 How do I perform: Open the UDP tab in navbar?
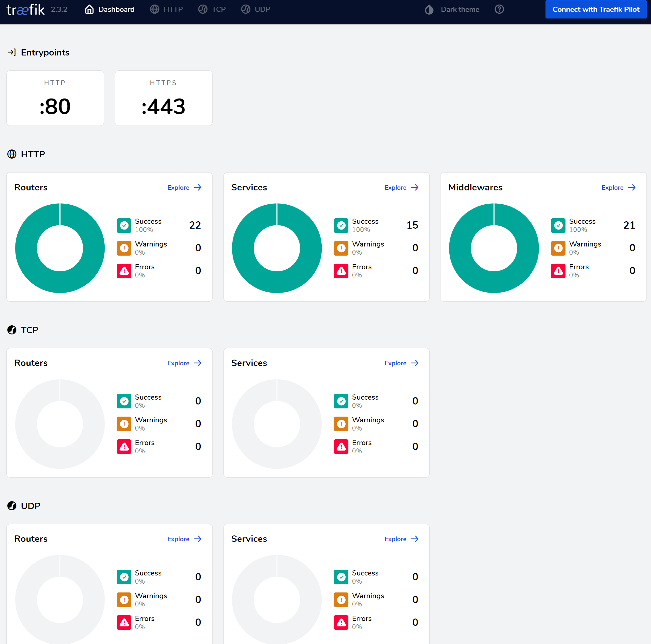click(x=256, y=9)
